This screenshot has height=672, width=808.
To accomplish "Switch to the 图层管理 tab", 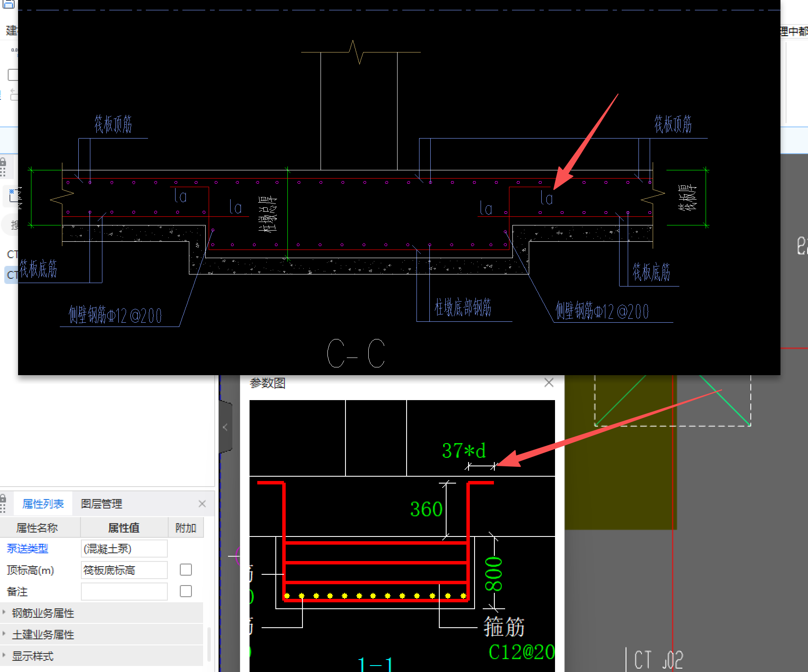I will point(102,504).
